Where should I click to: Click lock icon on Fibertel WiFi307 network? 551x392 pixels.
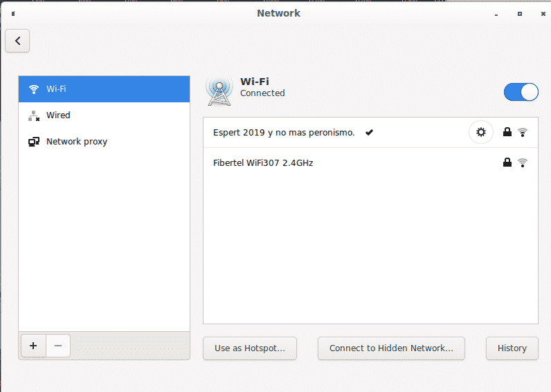tap(507, 162)
